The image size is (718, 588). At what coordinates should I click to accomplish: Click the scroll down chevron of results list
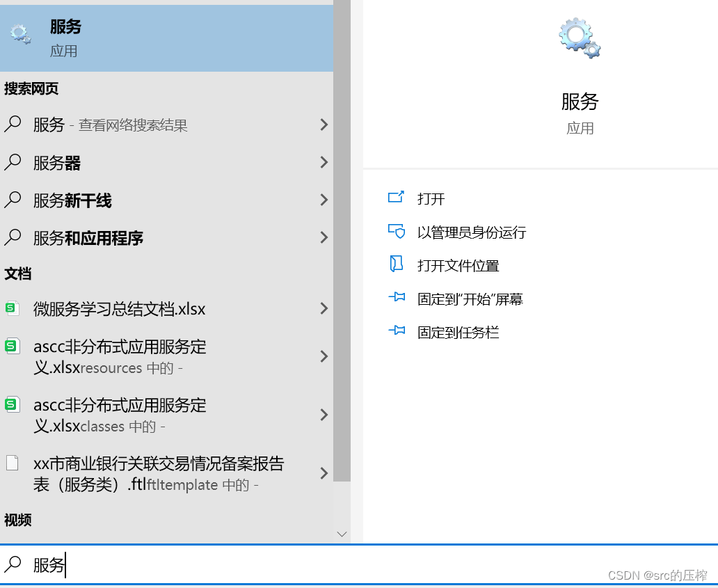(x=342, y=534)
